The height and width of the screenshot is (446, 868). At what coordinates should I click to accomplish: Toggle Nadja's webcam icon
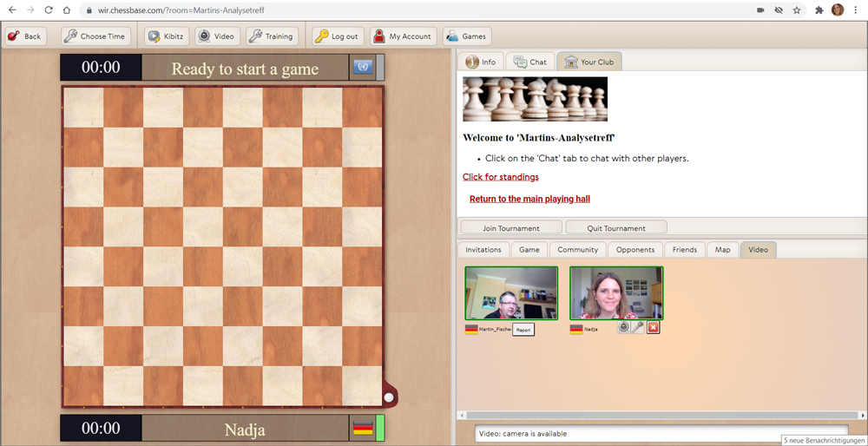coord(623,327)
